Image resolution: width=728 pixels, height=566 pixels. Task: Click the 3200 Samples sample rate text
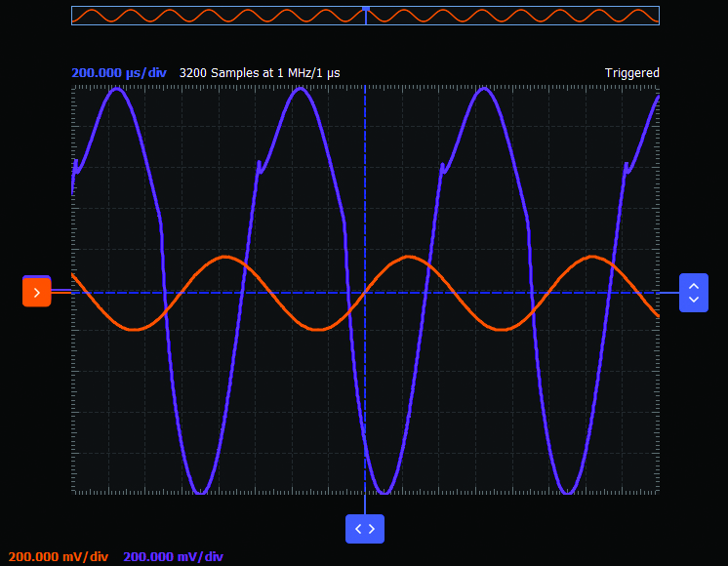[260, 73]
